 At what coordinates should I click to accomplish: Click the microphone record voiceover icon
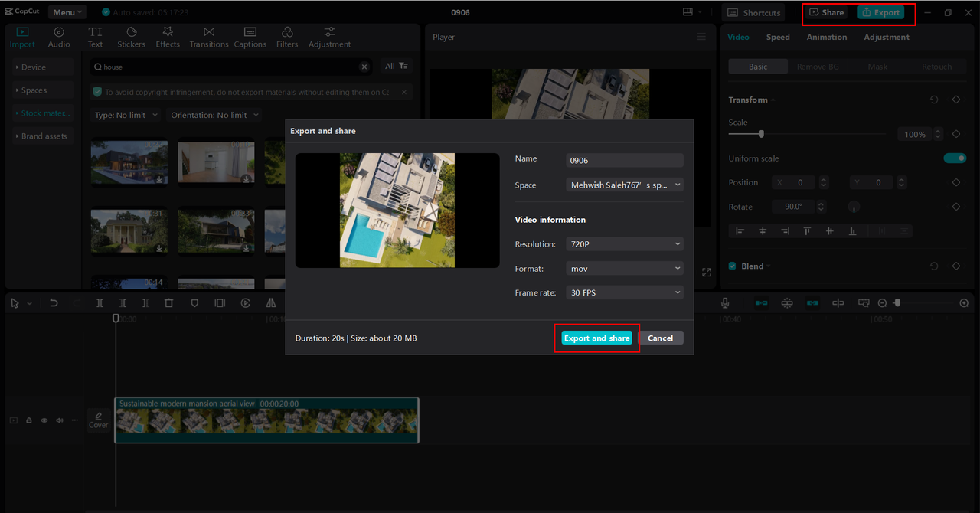[725, 303]
